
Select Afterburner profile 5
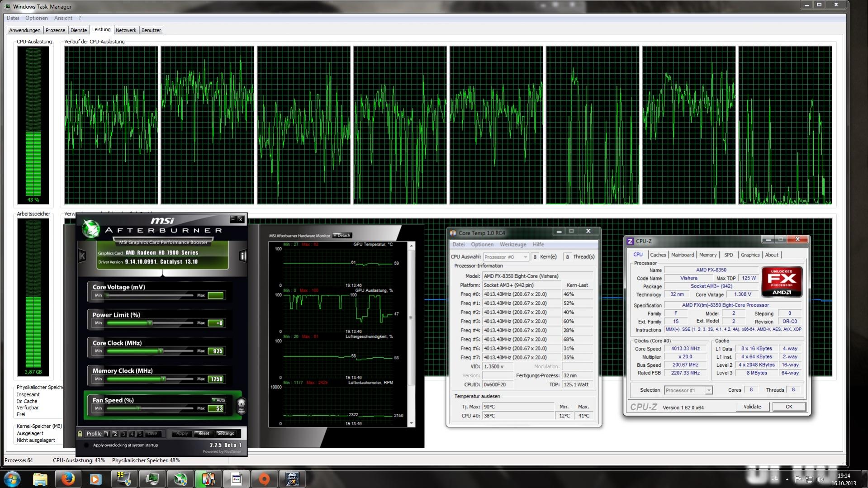140,434
